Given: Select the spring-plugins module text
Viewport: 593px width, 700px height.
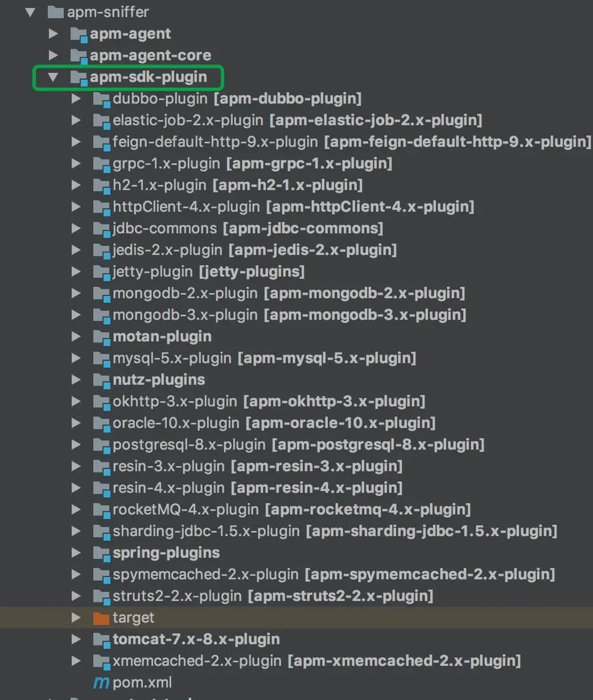Looking at the screenshot, I should pos(166,553).
